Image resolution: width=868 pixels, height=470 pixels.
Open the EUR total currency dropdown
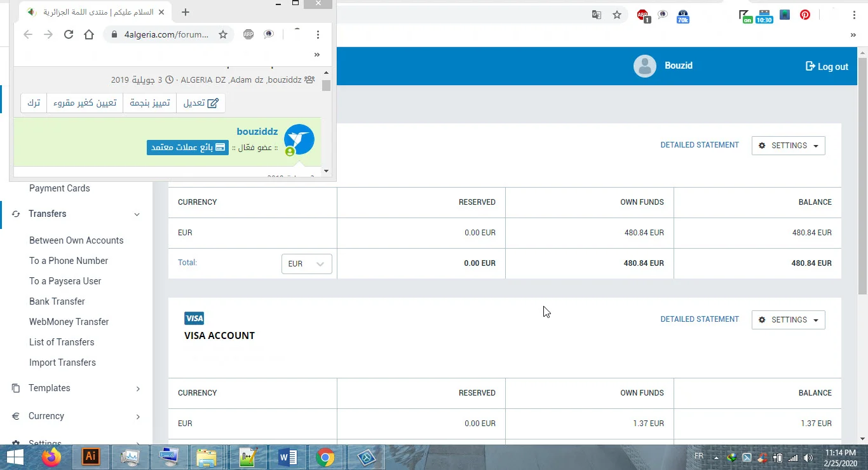tap(306, 263)
